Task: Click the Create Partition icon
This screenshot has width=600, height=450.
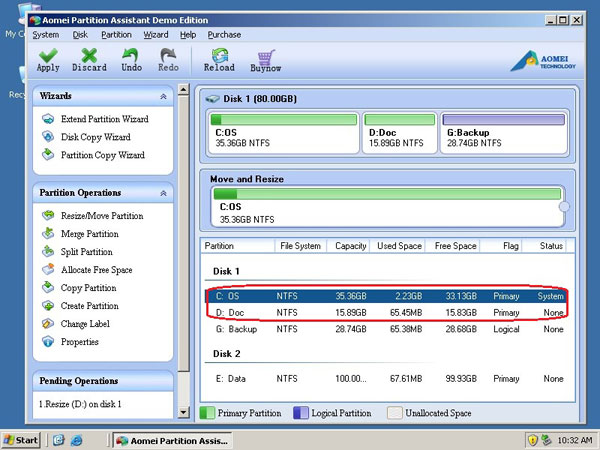Action: coord(48,305)
